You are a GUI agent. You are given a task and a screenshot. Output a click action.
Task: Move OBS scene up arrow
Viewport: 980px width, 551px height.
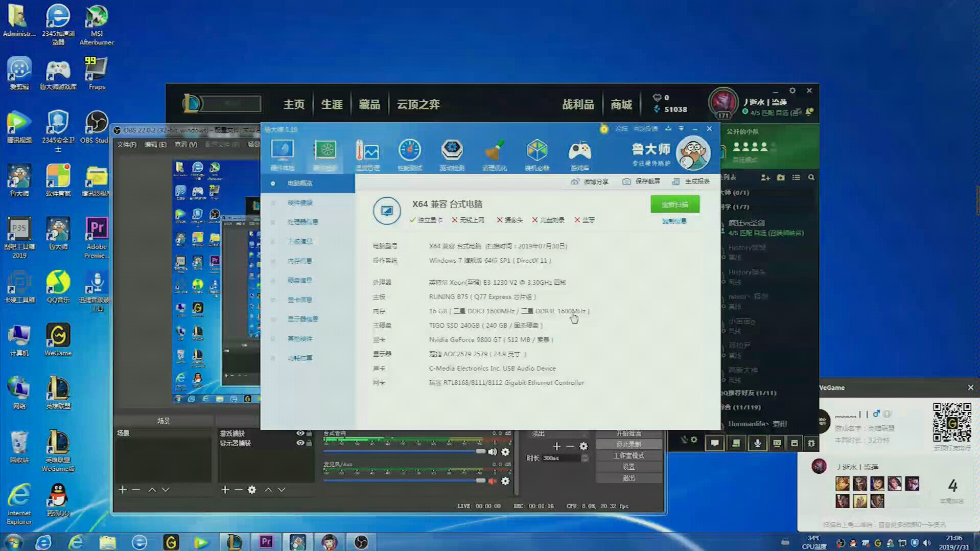click(152, 490)
